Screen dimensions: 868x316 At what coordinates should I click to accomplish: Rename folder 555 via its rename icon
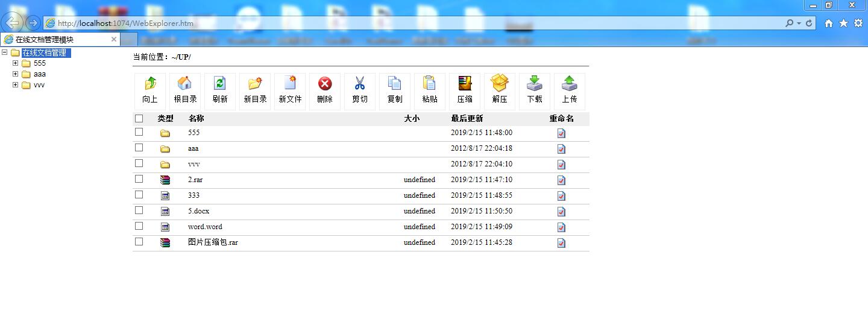(561, 133)
